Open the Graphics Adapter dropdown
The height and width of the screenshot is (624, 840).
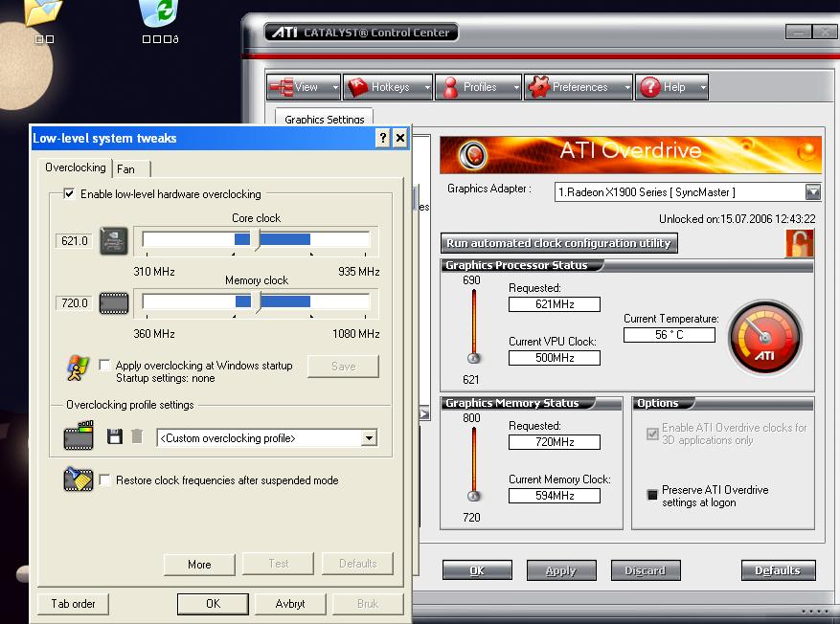(x=812, y=192)
